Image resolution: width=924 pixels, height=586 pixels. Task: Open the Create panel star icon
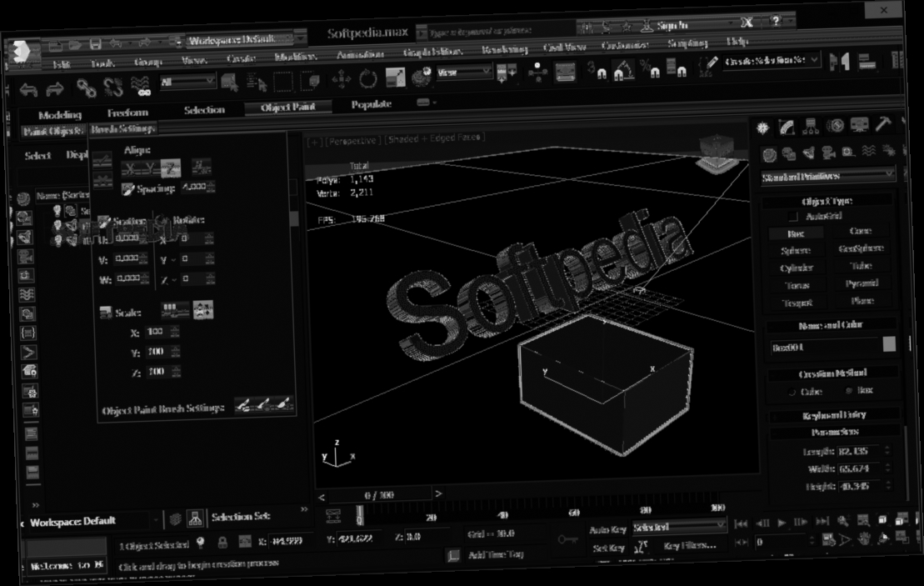coord(762,128)
